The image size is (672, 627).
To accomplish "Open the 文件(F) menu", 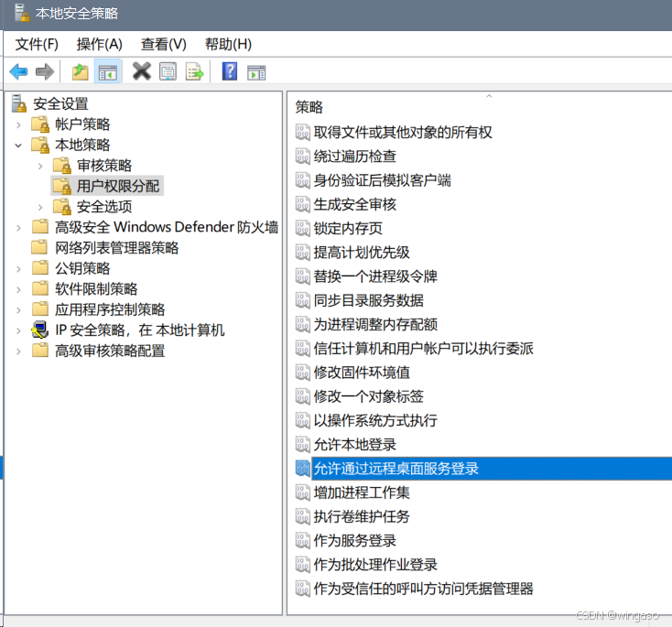I will [x=37, y=44].
